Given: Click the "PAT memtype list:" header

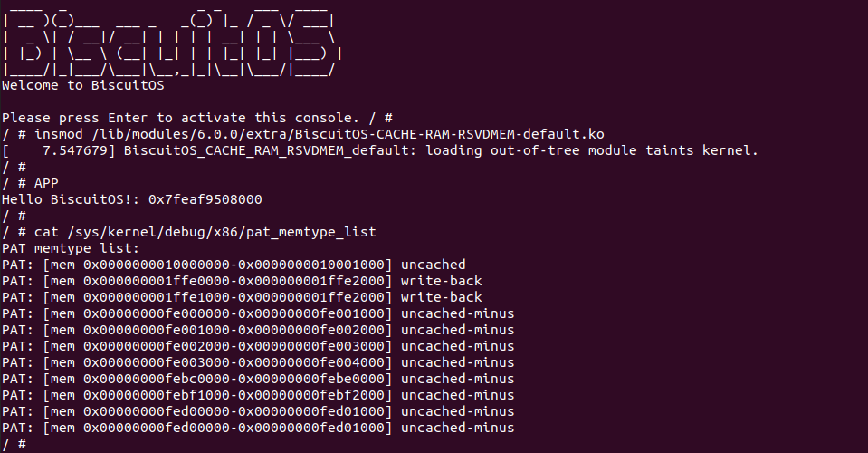Looking at the screenshot, I should (71, 248).
